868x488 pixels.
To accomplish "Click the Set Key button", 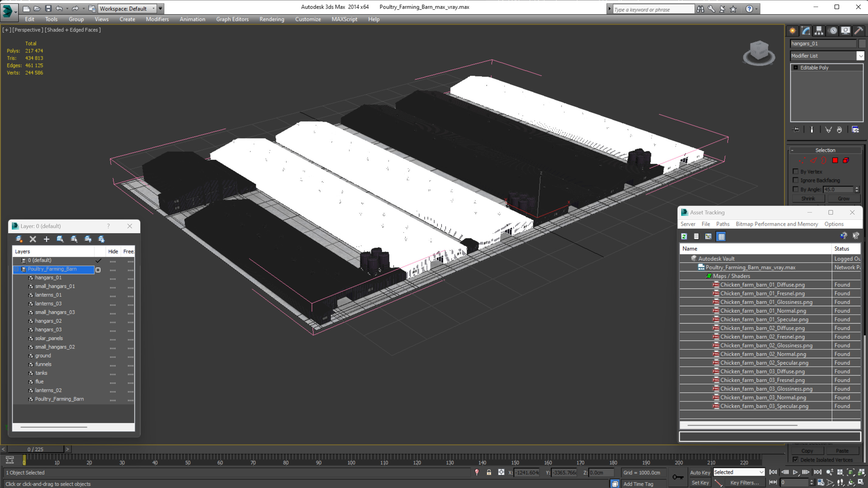I will [700, 483].
